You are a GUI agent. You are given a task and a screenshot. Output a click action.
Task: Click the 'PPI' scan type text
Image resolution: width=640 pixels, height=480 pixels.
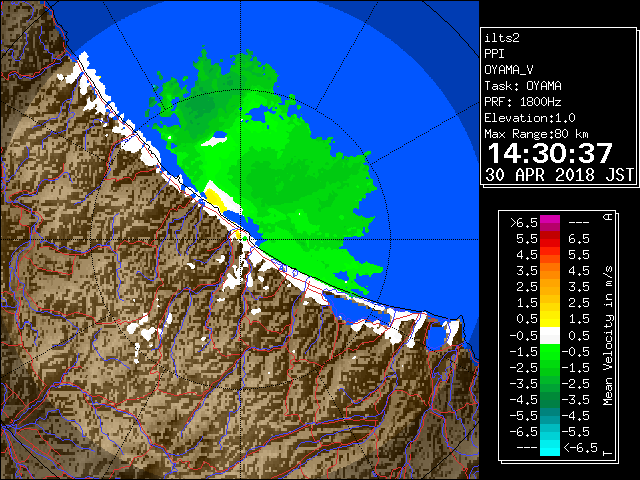(494, 54)
